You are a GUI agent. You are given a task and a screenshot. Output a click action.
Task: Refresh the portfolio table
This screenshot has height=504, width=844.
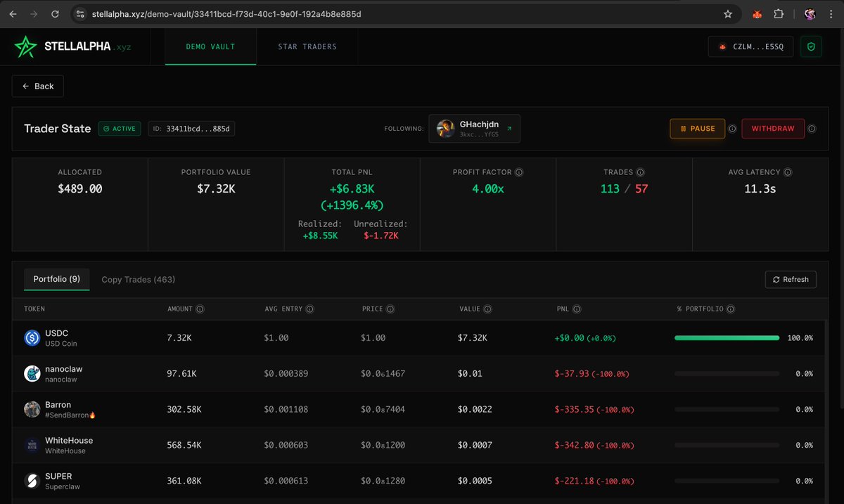(791, 279)
